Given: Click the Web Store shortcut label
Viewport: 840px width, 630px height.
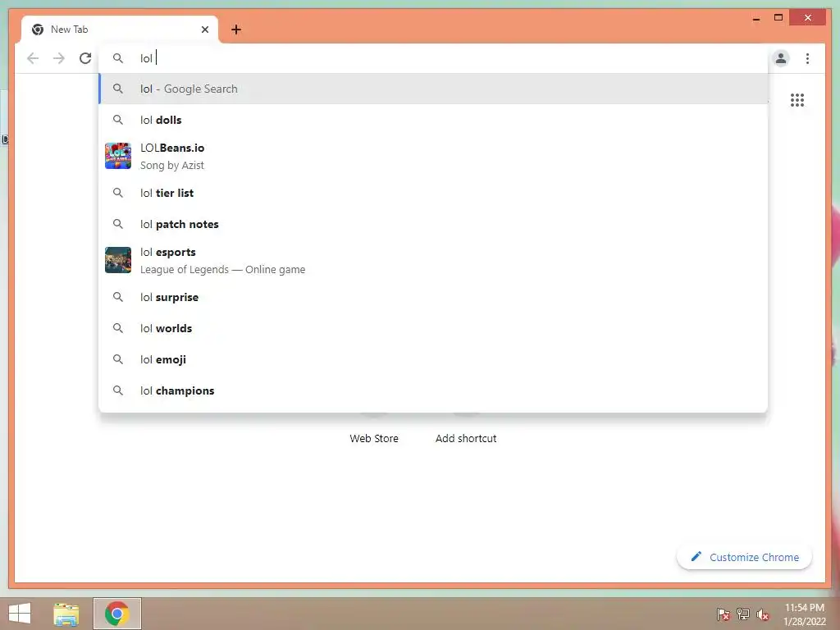Looking at the screenshot, I should pos(374,438).
